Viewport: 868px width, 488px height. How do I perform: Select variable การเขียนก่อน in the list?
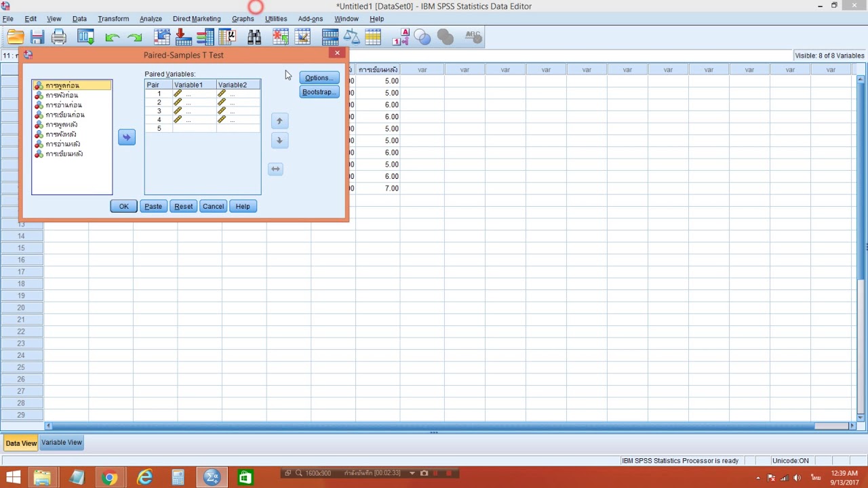click(x=72, y=115)
